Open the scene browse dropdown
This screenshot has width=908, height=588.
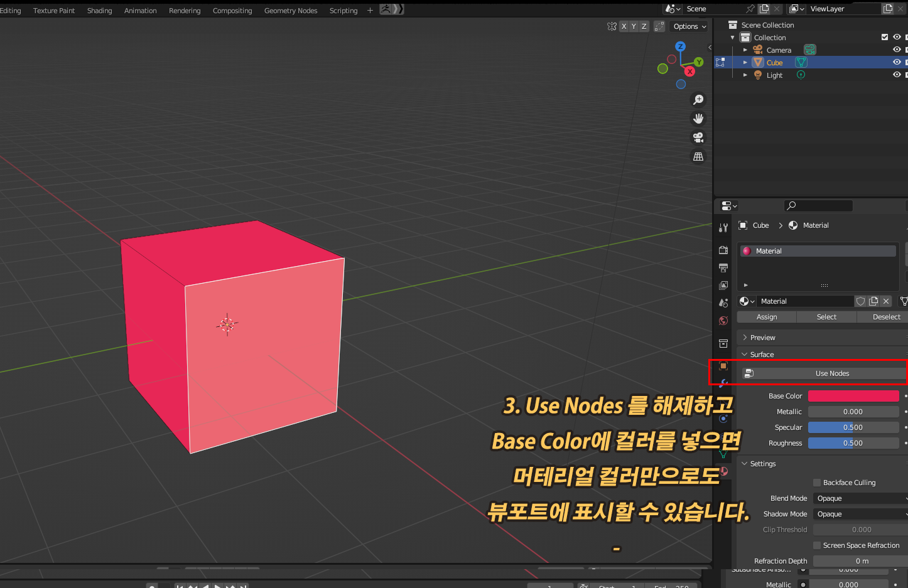pyautogui.click(x=673, y=9)
